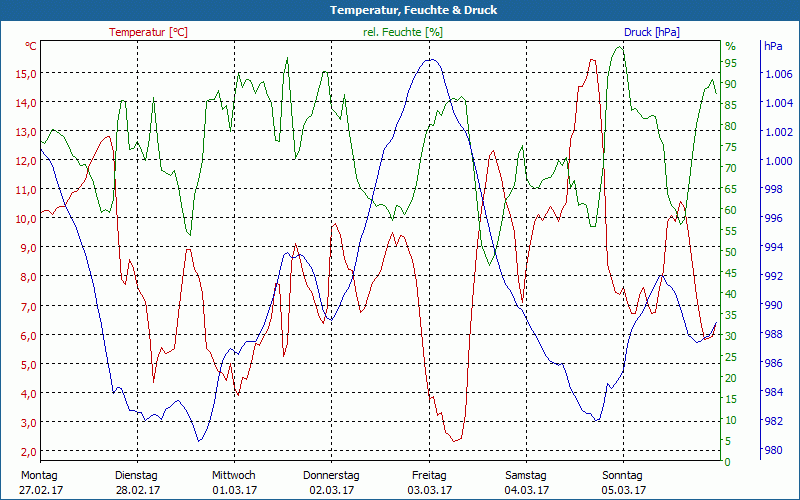Pick the Donnerstag 02.03.17 date label
This screenshot has width=800, height=500.
(x=331, y=483)
